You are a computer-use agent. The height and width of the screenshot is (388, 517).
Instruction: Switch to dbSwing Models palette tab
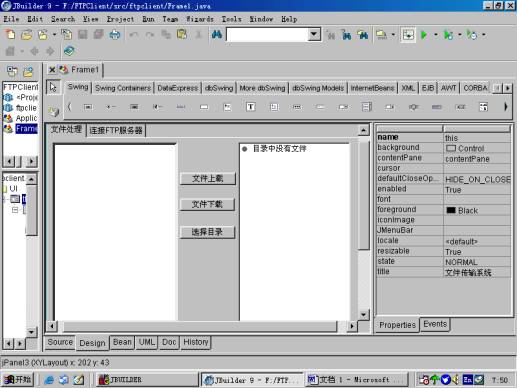318,88
